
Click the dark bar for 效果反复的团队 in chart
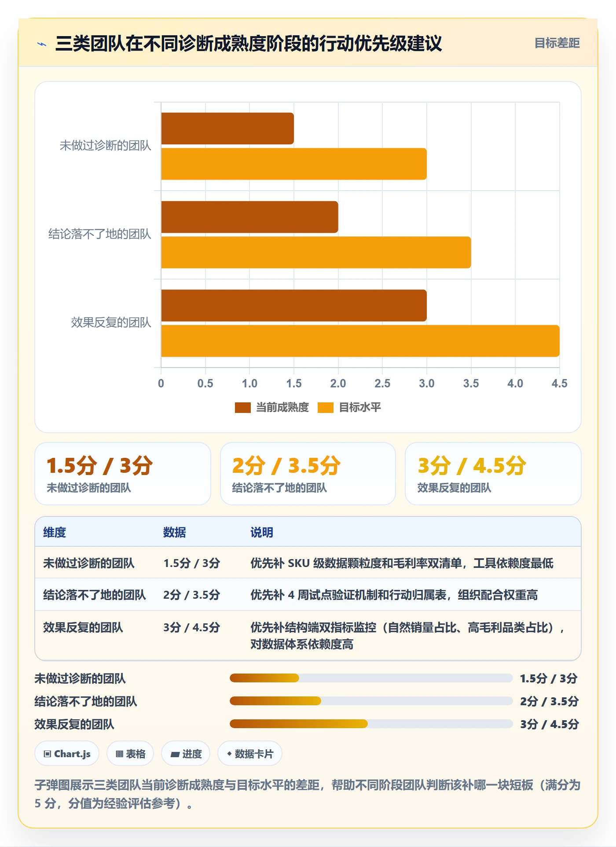click(x=294, y=306)
